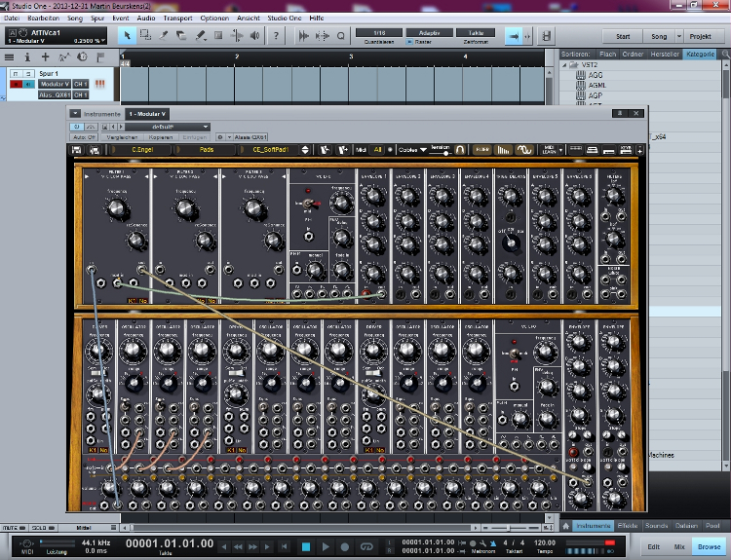Viewport: 731px width, 560px height.
Task: Open the Adaptiv raster dropdown
Action: [x=430, y=32]
